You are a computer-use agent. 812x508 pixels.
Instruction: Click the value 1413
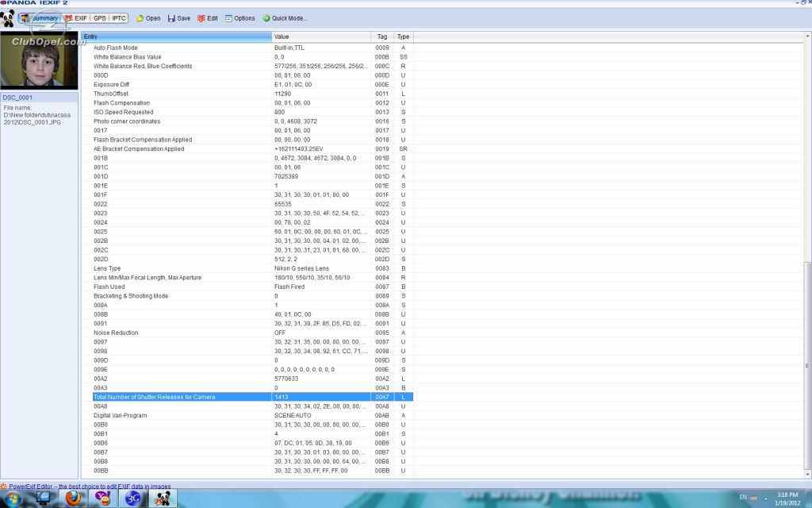(282, 397)
